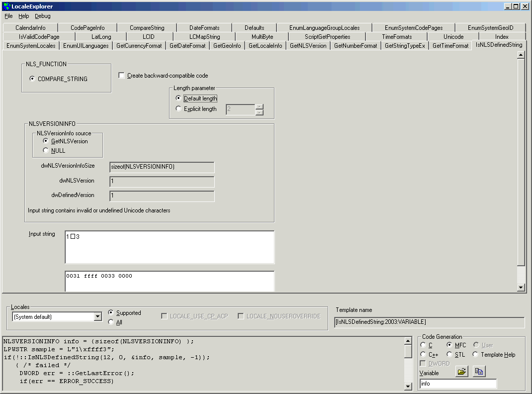Click the dwDefinedVersion value field
This screenshot has width=532, height=394.
[162, 196]
